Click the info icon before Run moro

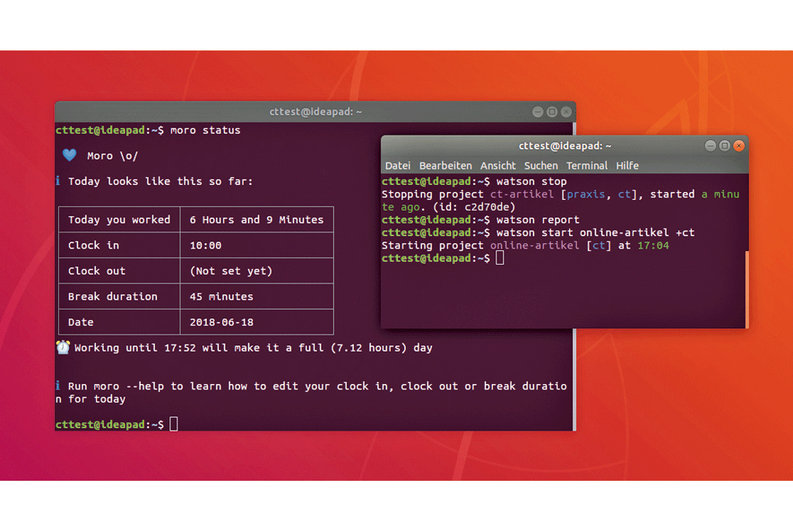pyautogui.click(x=57, y=386)
